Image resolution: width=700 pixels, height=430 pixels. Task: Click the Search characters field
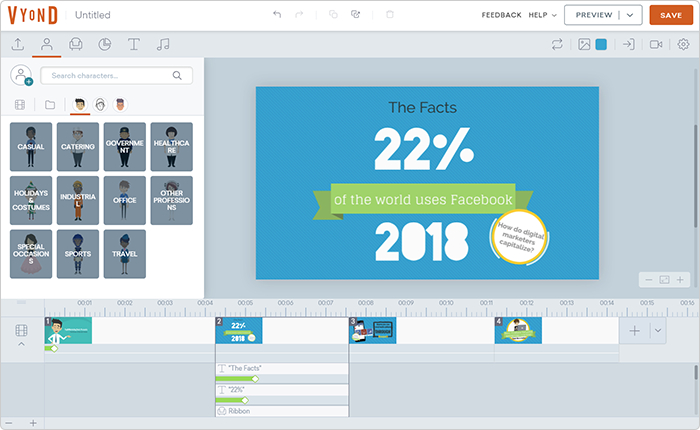coord(117,75)
